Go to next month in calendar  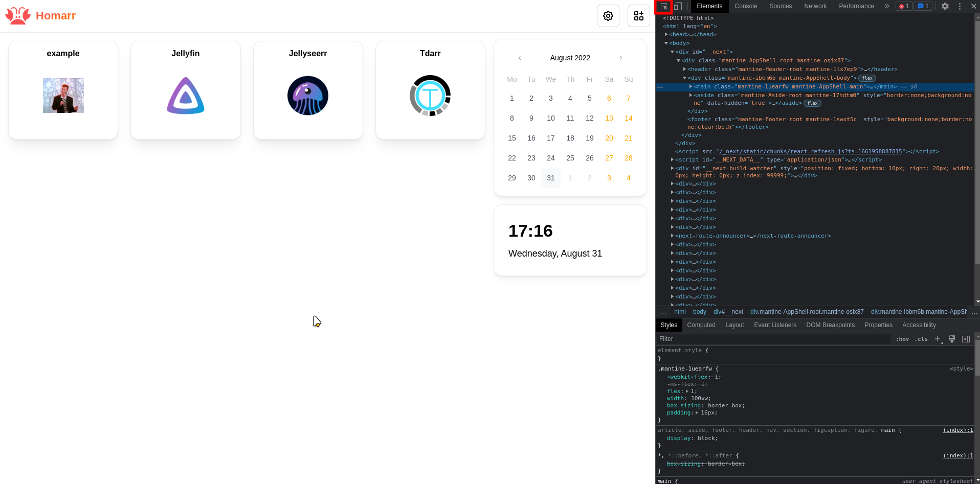621,58
